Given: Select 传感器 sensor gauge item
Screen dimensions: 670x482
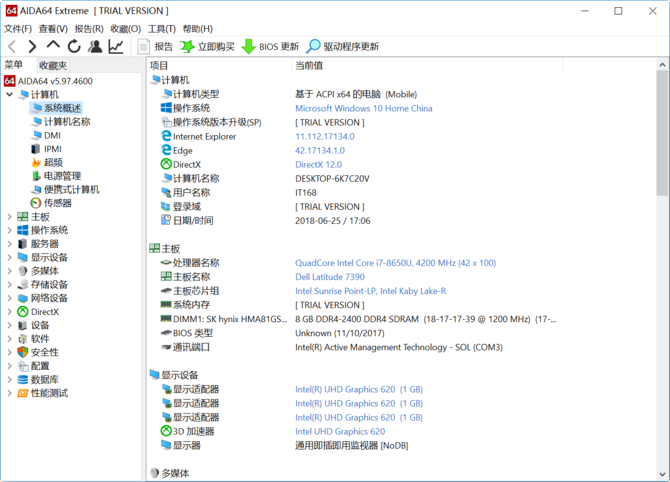Looking at the screenshot, I should tap(51, 203).
